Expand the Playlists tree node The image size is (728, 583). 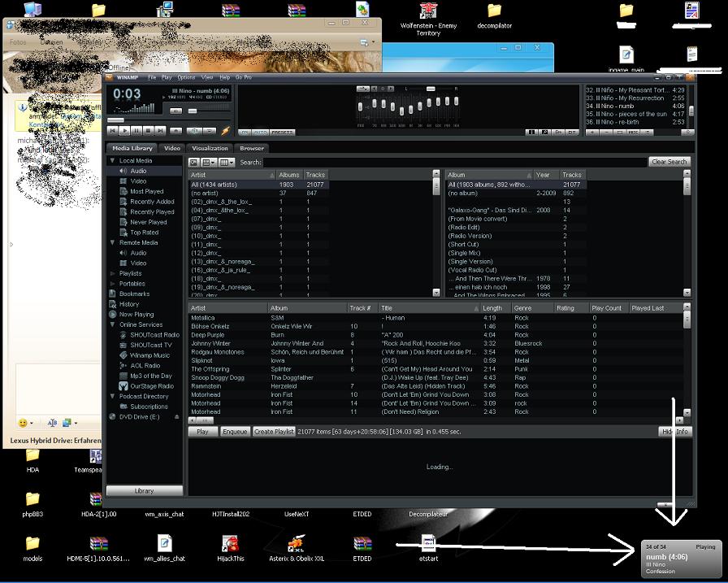point(112,273)
